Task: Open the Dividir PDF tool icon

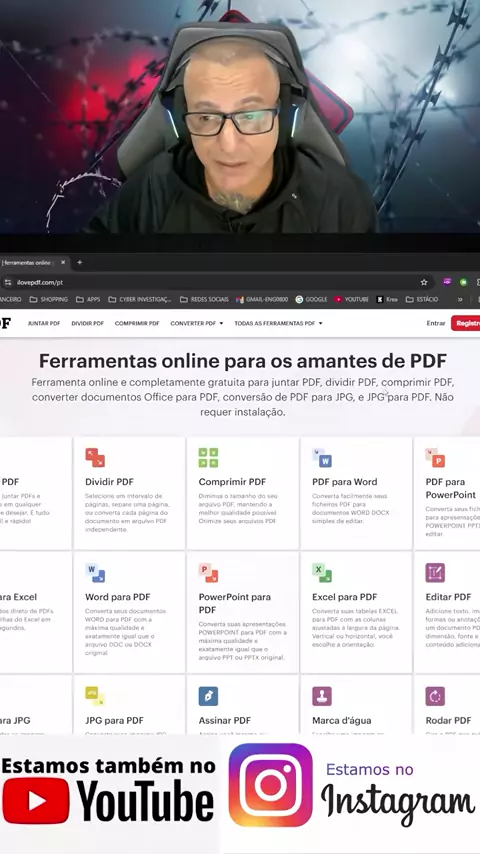Action: [x=95, y=458]
